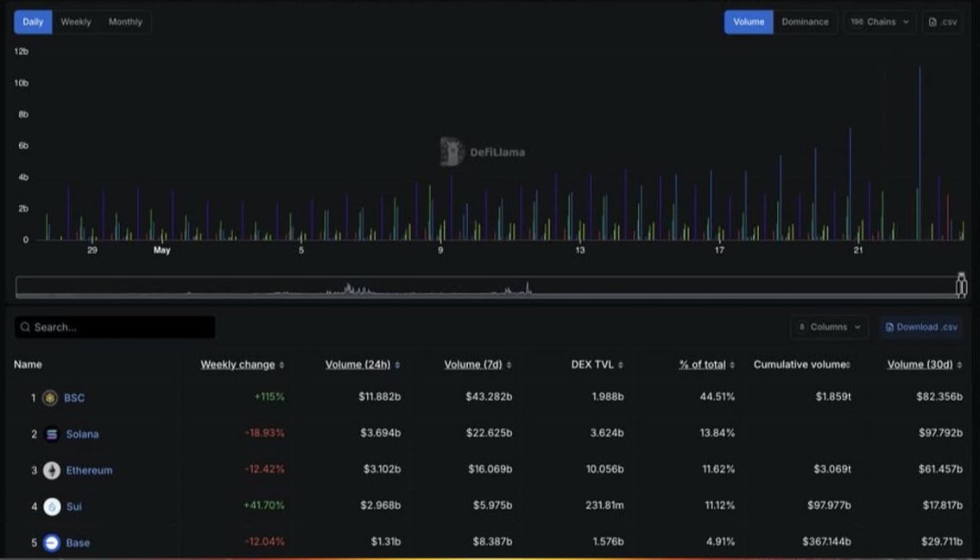Viewport: 980px width, 560px height.
Task: Click the BSC chain logo icon
Action: [50, 398]
